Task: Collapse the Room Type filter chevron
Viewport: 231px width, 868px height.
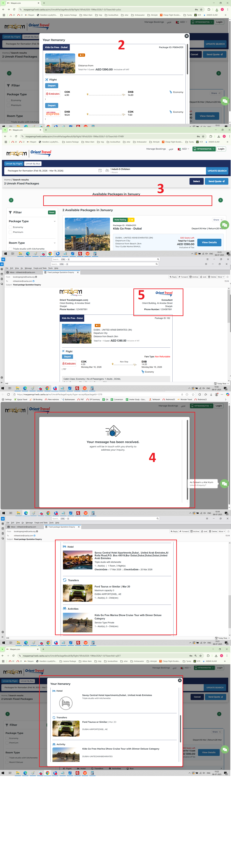Action: pos(55,243)
